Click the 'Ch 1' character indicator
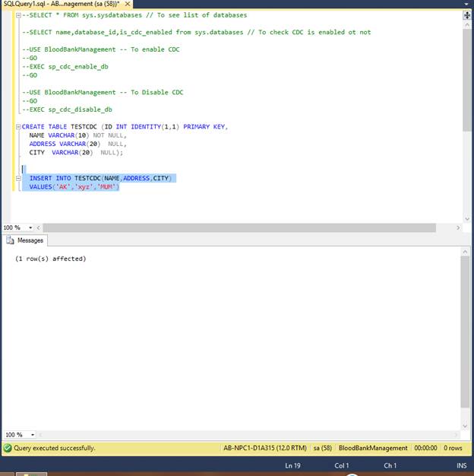 [390, 465]
